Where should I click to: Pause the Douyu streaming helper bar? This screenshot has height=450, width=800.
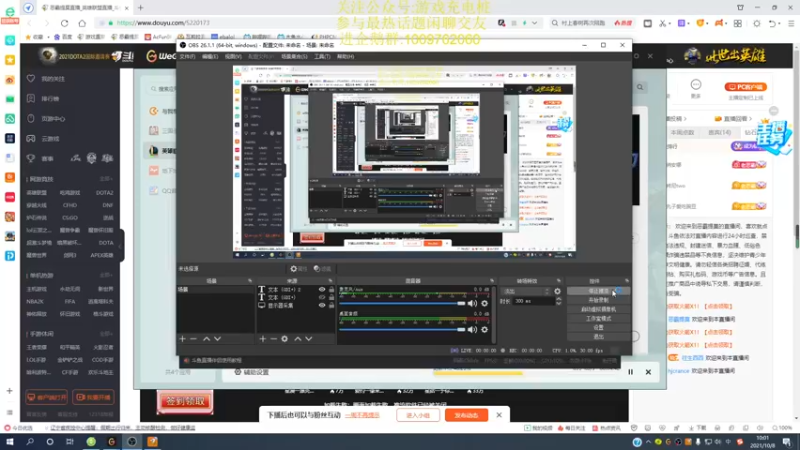coord(631,372)
